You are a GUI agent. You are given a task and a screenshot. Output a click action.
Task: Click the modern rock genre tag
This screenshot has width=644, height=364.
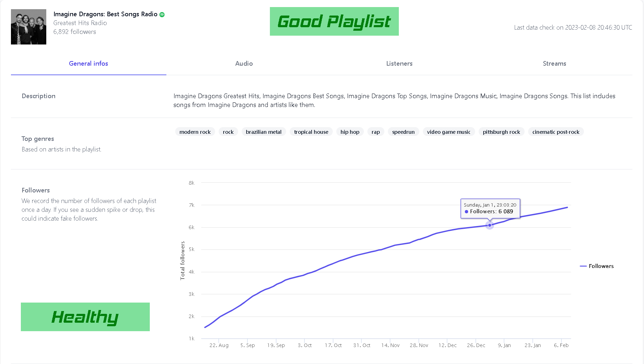click(x=195, y=132)
